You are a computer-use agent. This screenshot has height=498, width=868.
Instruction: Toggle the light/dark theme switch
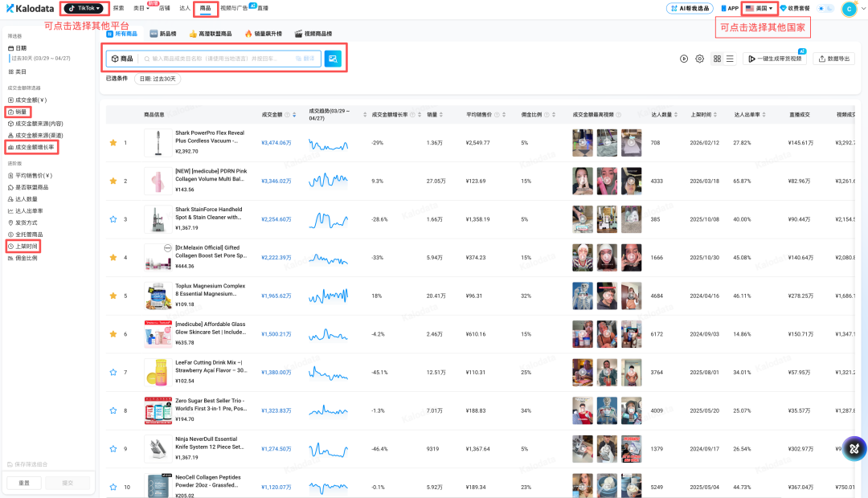825,8
